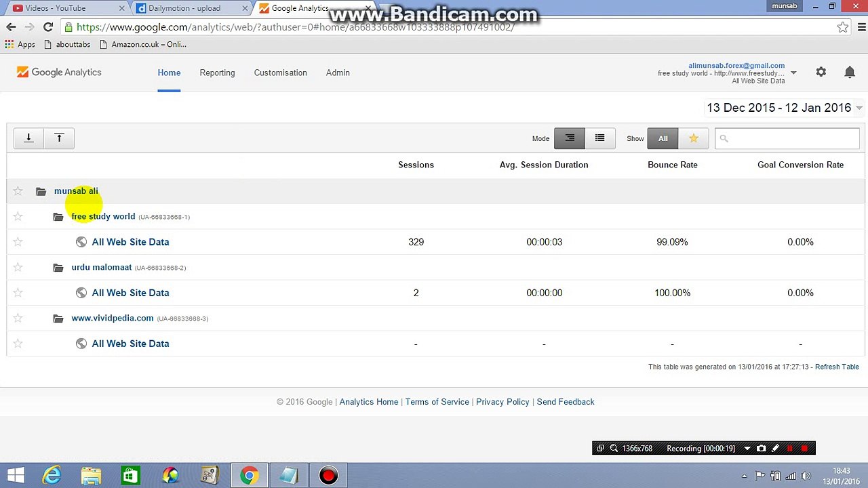Click Send Feedback link
Viewport: 868px width, 488px height.
pyautogui.click(x=566, y=402)
